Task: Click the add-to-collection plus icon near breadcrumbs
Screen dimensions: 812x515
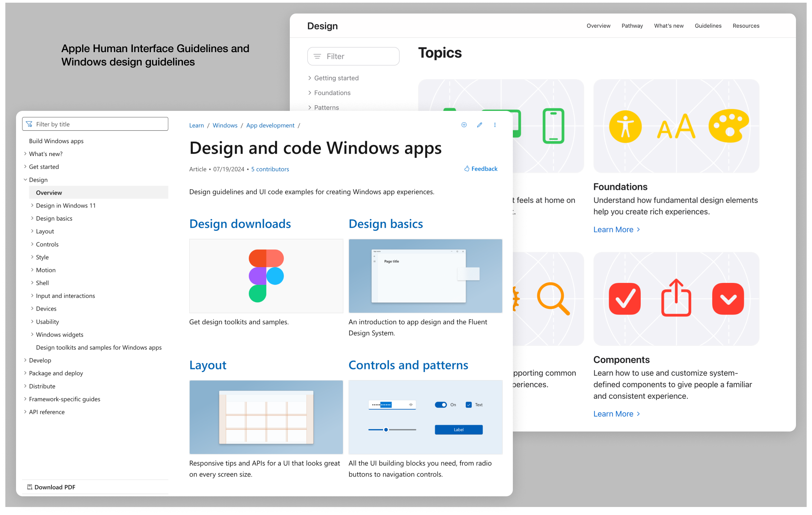Action: [464, 125]
